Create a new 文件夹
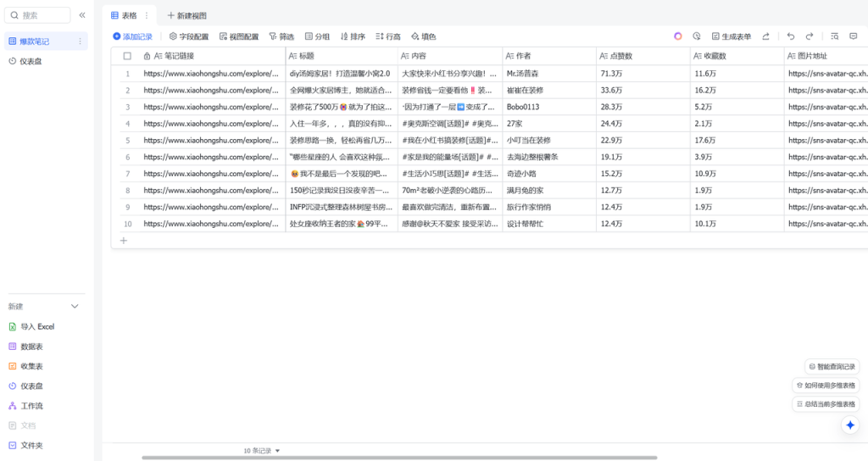The width and height of the screenshot is (868, 461). click(x=26, y=446)
